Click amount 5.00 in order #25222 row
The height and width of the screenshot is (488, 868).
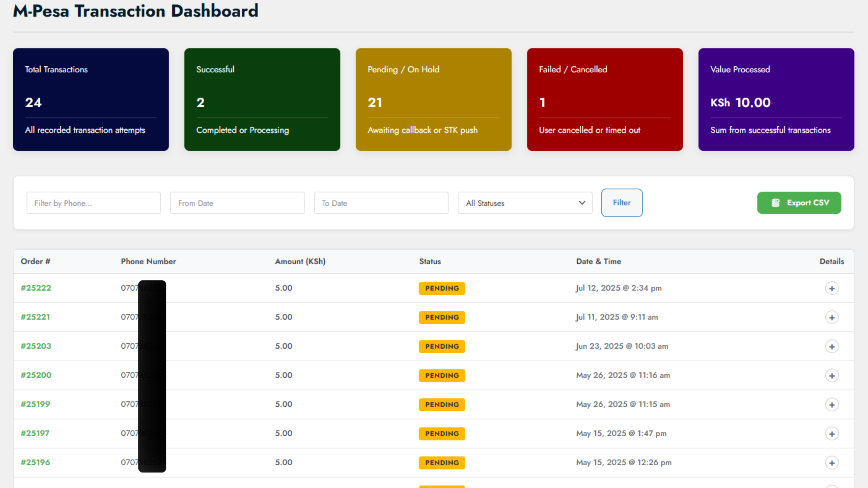(x=284, y=288)
